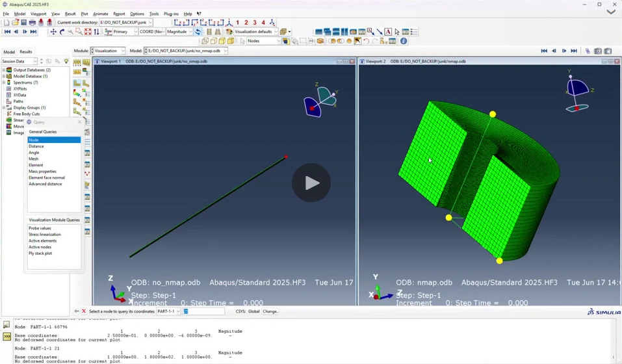Image resolution: width=622 pixels, height=364 pixels.
Task: Click the shaded render style cube icon
Action: 231,41
